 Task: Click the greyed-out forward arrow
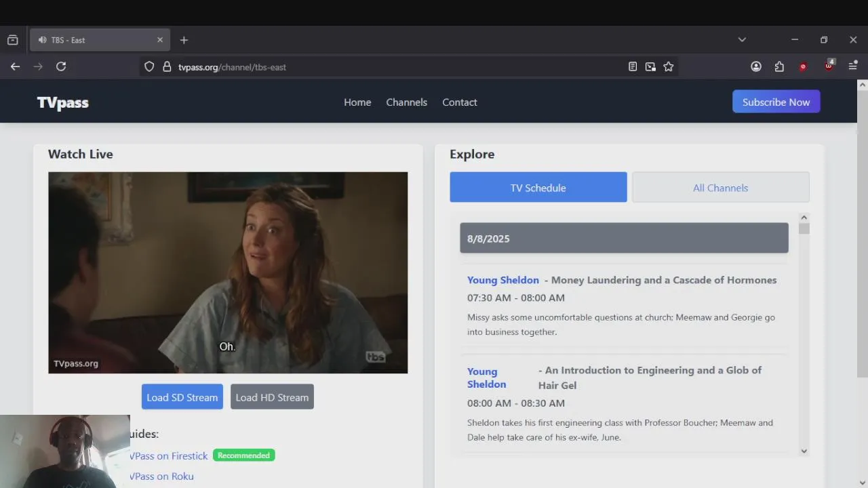coord(38,66)
